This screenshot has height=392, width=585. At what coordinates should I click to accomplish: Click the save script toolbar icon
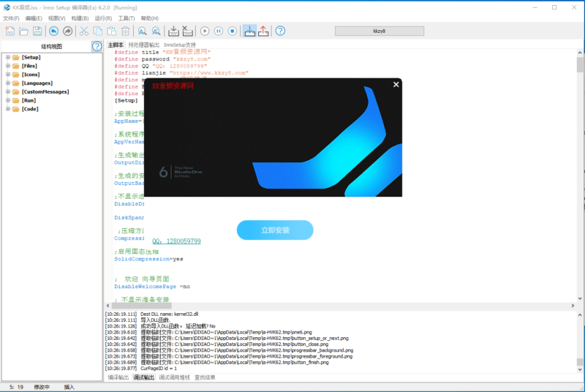coord(37,31)
